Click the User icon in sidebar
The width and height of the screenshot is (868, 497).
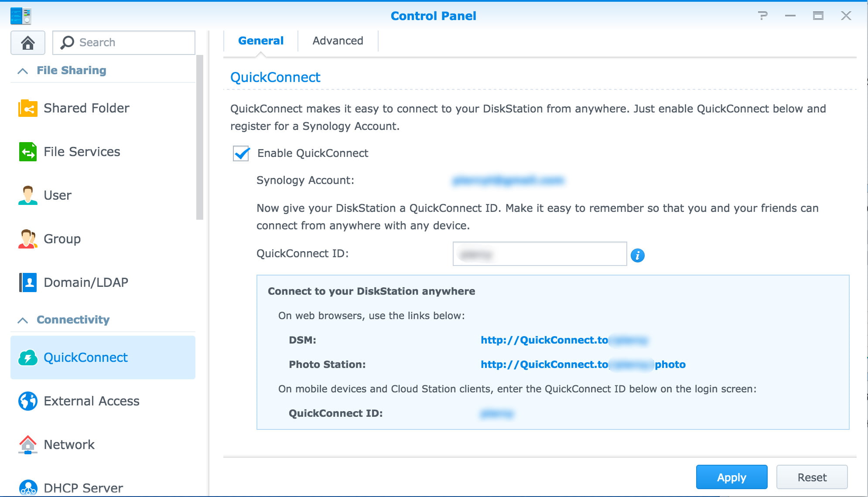(27, 195)
